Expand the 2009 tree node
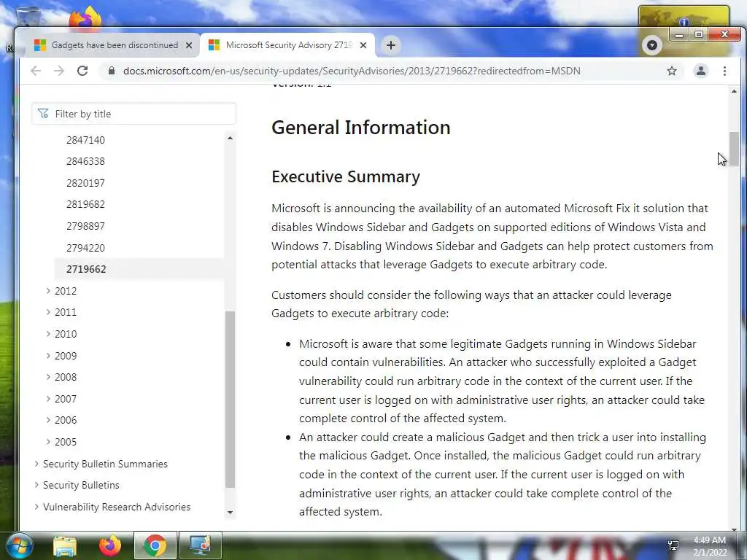The height and width of the screenshot is (560, 747). coord(48,355)
